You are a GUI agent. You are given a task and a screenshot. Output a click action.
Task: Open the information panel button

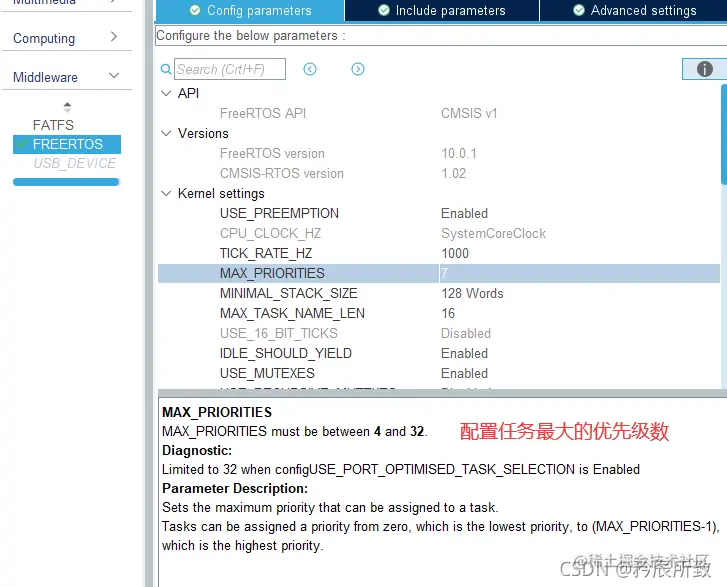(704, 69)
